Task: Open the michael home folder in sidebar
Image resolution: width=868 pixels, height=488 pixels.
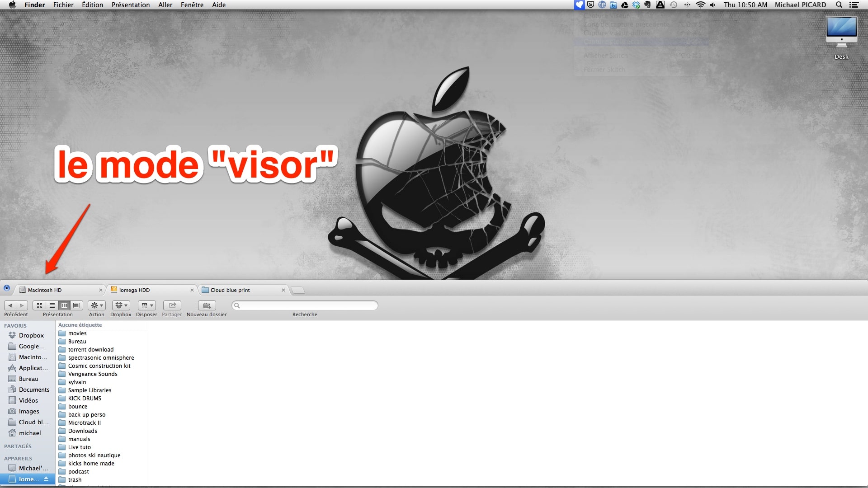Action: tap(30, 433)
